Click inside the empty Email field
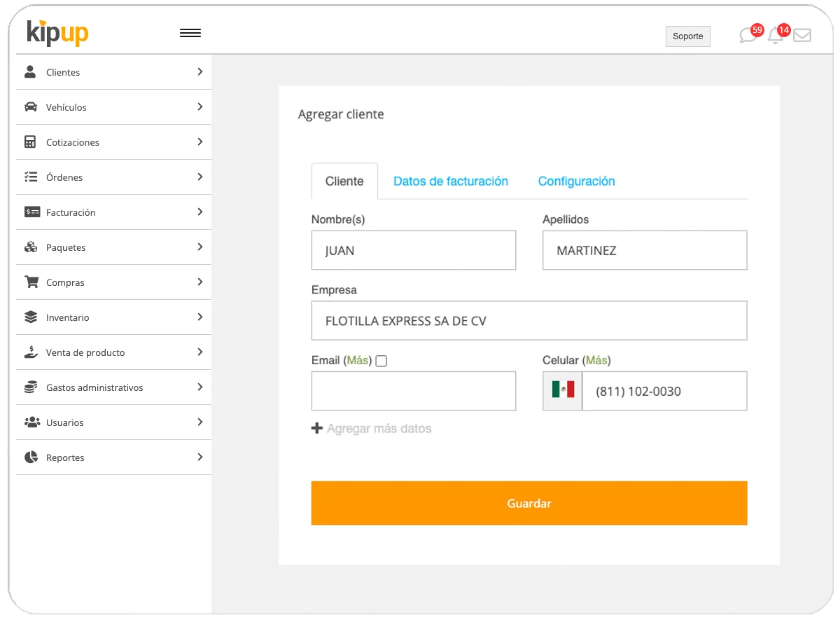 [413, 390]
